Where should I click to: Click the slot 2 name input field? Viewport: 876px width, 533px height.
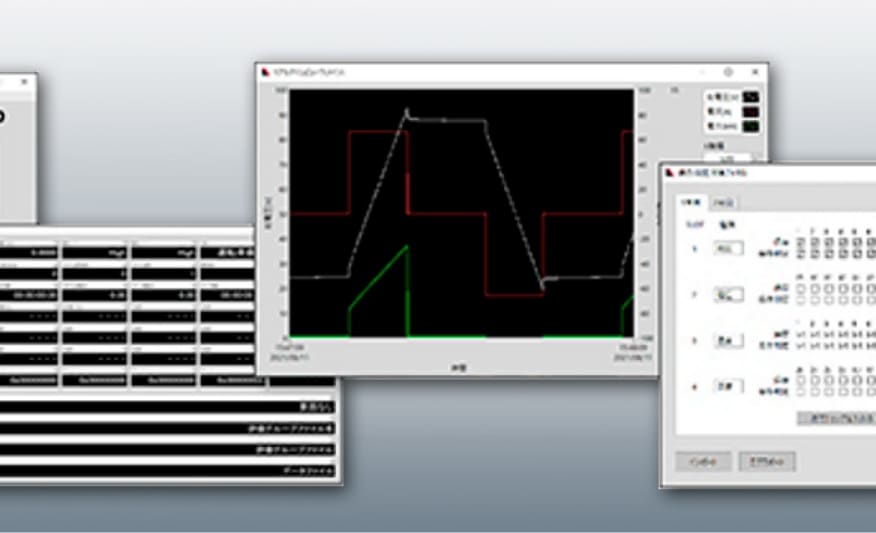729,294
